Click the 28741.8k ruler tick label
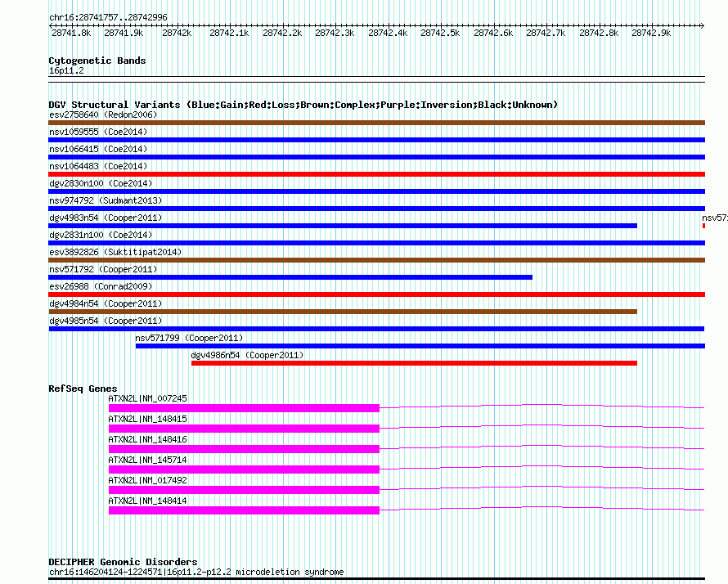 [x=71, y=33]
